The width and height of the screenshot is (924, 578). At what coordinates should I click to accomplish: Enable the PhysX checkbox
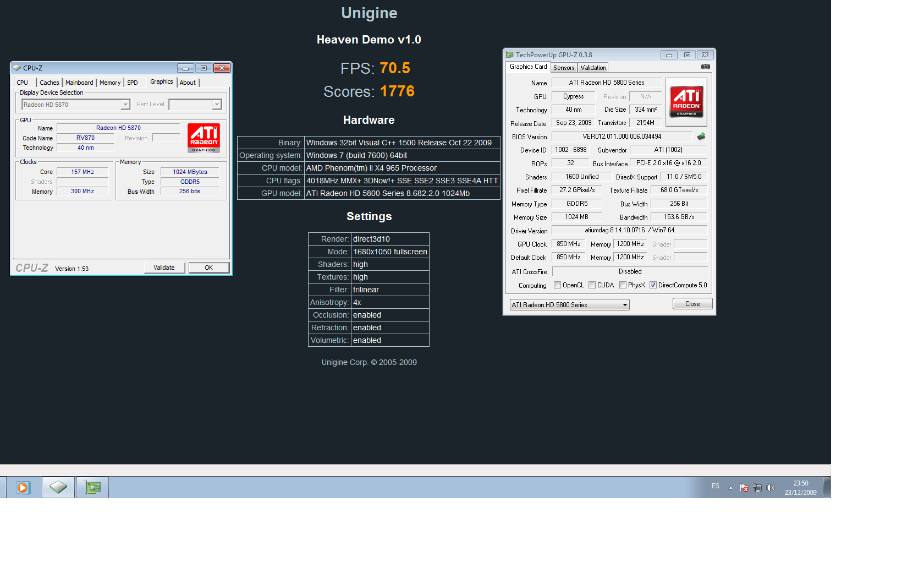point(623,285)
